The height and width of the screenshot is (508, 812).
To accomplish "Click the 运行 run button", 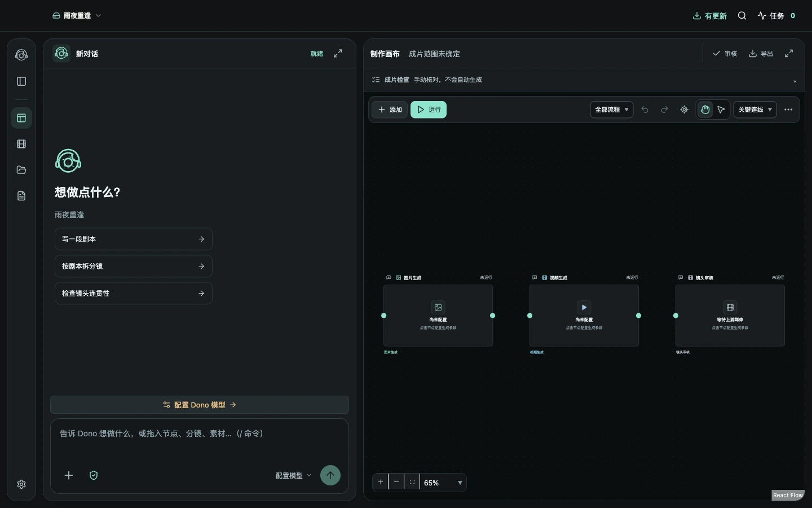I will (429, 110).
